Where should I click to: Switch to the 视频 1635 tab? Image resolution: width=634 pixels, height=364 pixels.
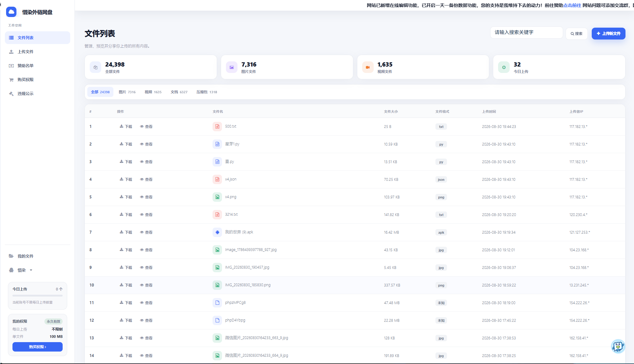(153, 92)
